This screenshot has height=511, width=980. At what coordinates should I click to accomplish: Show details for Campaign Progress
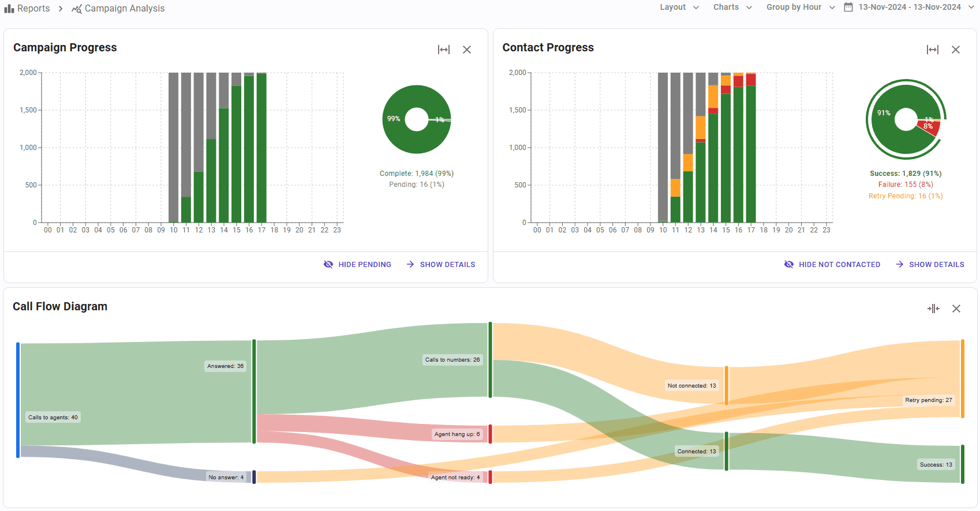441,264
